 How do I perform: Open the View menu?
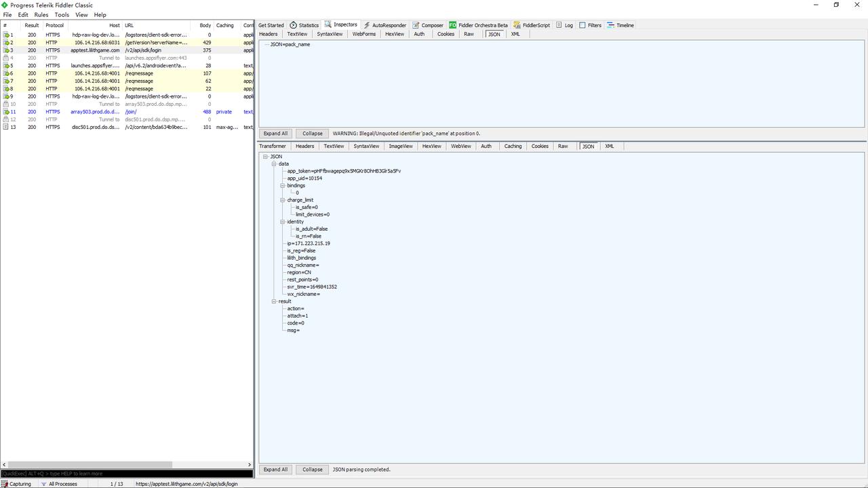pyautogui.click(x=81, y=14)
